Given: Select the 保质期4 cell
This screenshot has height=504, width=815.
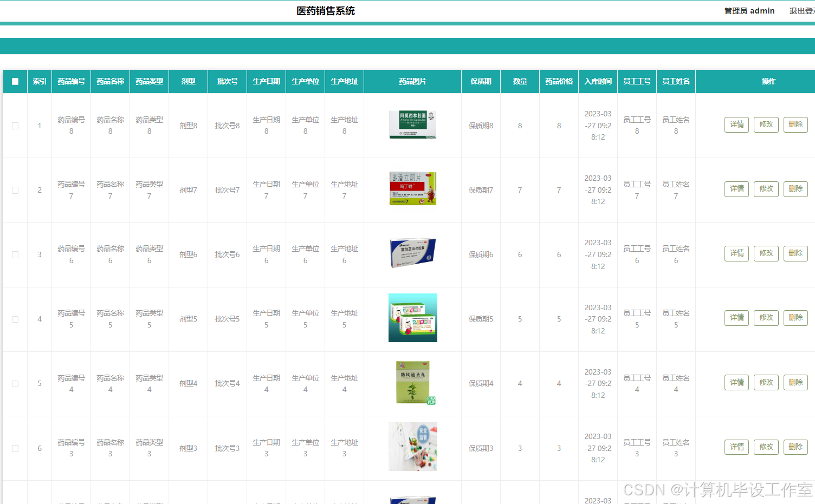Looking at the screenshot, I should tap(481, 383).
